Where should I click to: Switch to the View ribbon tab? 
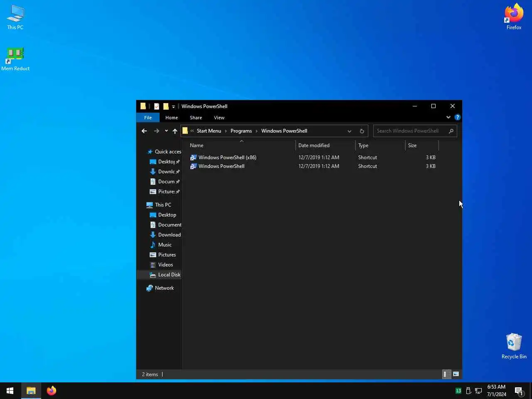click(219, 118)
